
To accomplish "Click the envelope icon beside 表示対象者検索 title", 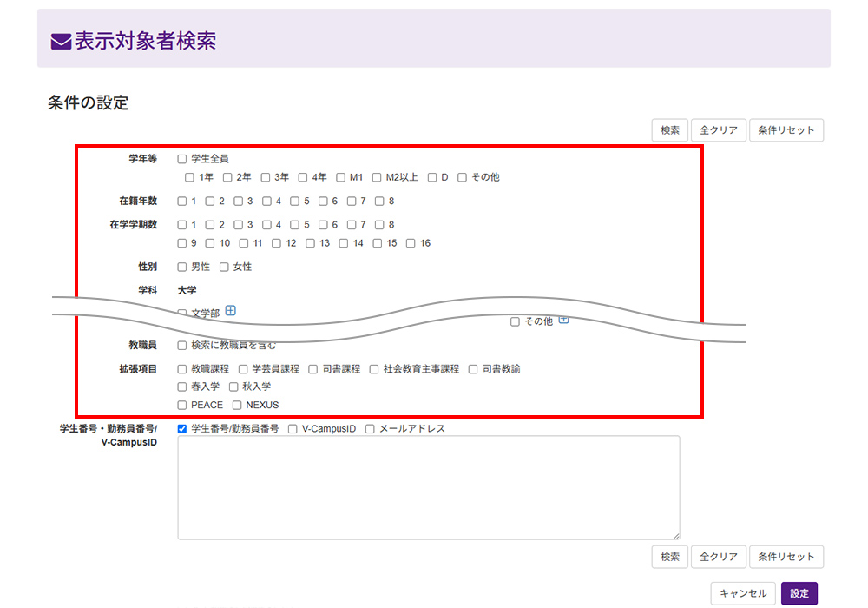I will click(61, 42).
